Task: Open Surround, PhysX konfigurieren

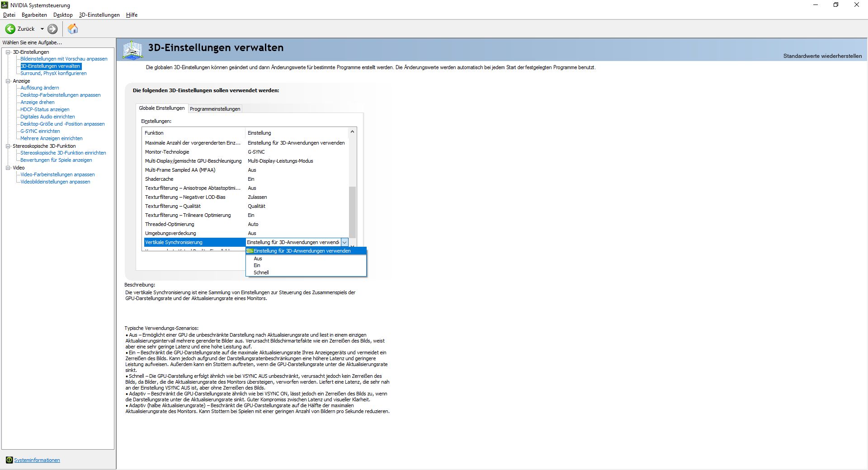Action: click(x=53, y=73)
